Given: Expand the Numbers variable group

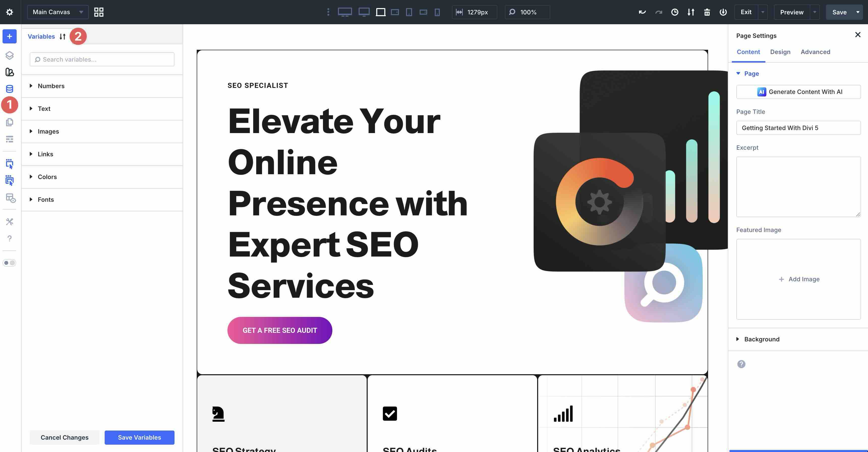Looking at the screenshot, I should (x=51, y=86).
